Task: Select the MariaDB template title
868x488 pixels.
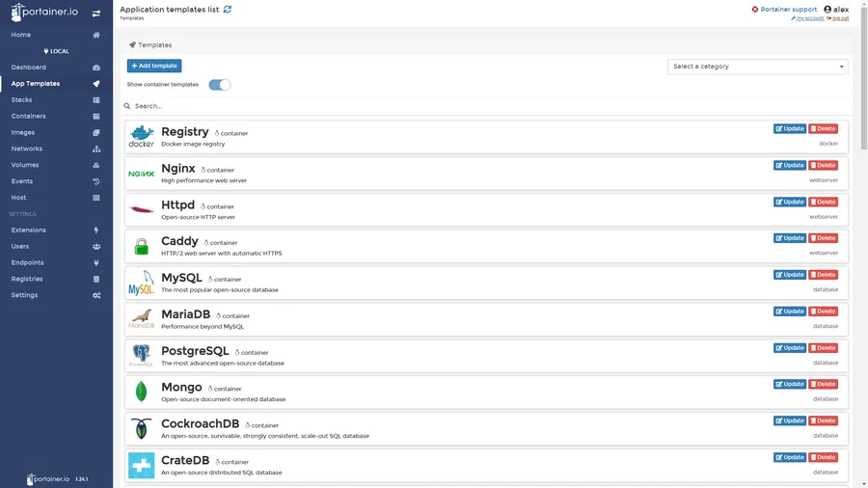Action: (x=185, y=314)
